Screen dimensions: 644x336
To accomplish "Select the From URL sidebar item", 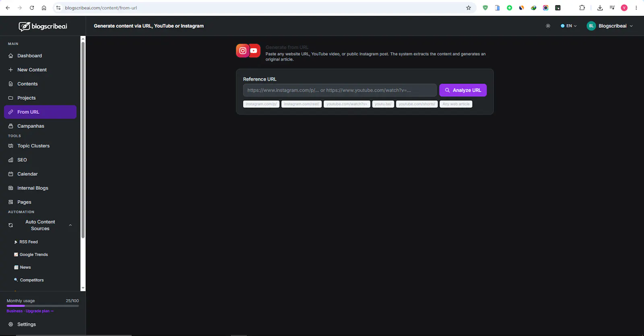I will click(40, 112).
